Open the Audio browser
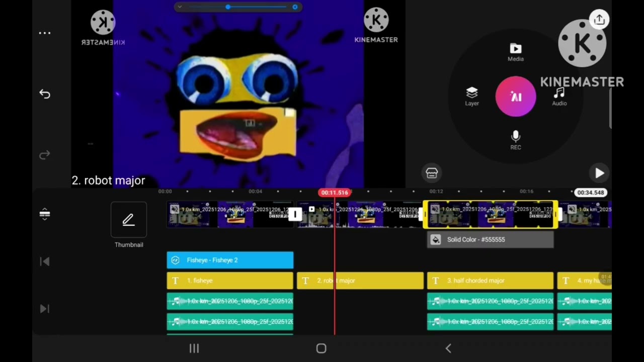644x362 pixels. tap(559, 97)
